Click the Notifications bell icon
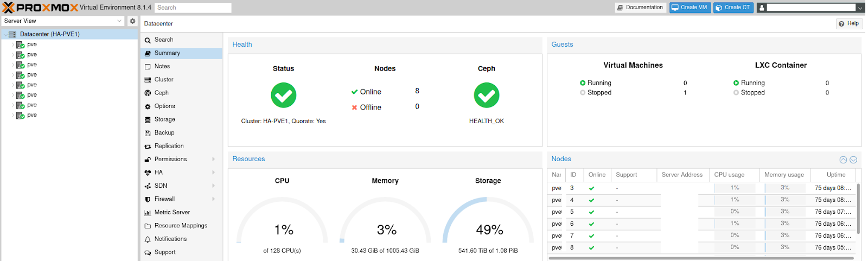Image resolution: width=868 pixels, height=261 pixels. click(148, 239)
